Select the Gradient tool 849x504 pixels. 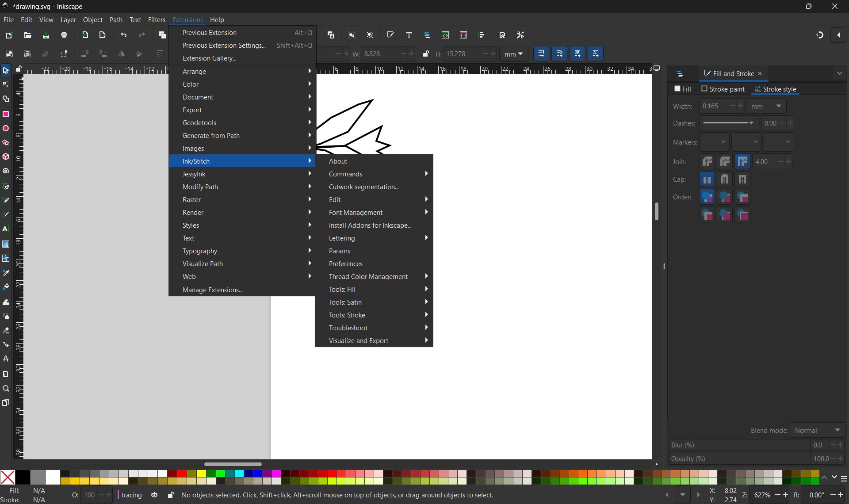point(6,244)
